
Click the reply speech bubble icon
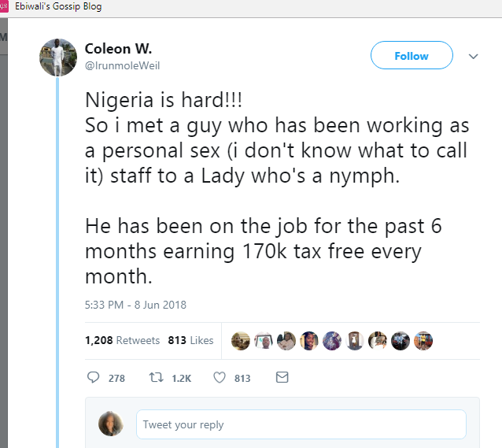pyautogui.click(x=92, y=378)
